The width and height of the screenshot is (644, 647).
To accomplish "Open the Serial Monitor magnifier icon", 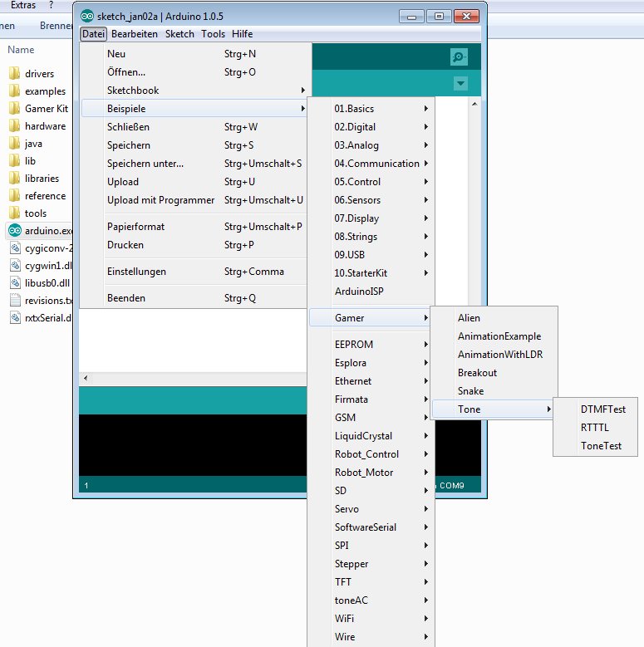I will (459, 56).
